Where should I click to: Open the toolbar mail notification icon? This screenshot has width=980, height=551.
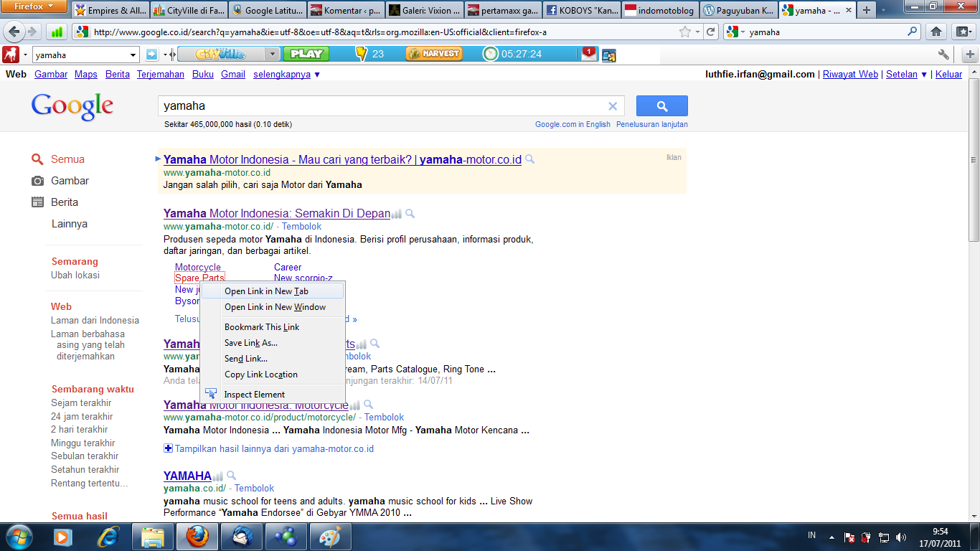[588, 54]
